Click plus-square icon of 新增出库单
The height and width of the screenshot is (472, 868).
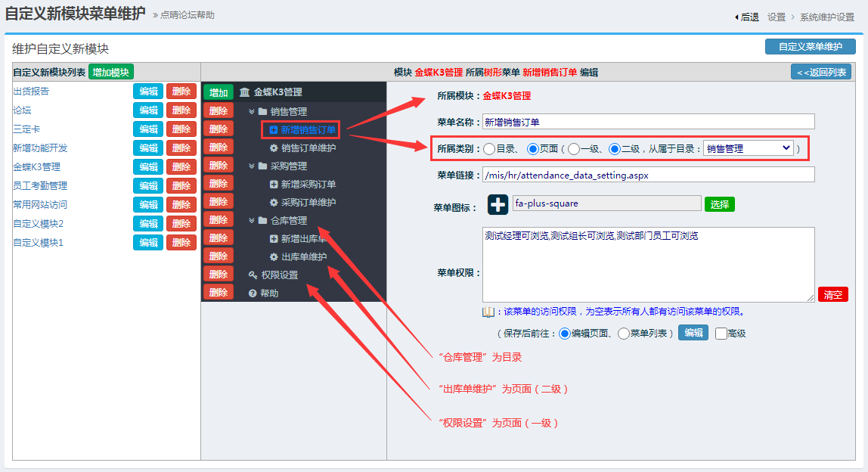tap(274, 239)
